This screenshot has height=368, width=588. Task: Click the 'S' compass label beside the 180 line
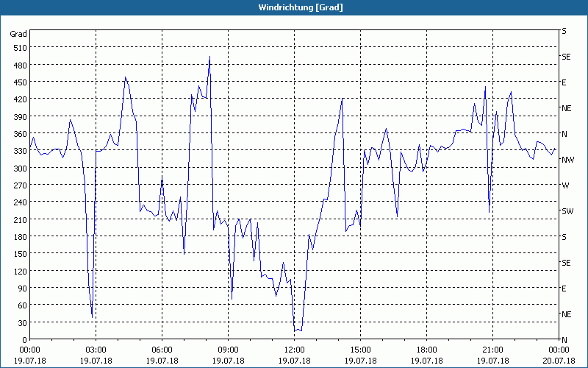click(564, 237)
